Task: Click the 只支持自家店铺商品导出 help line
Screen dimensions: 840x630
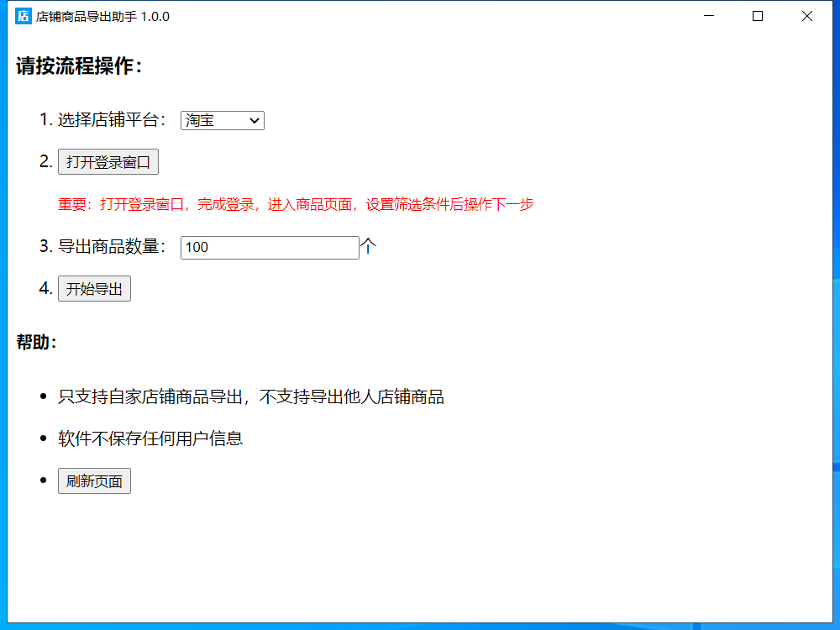Action: 250,397
